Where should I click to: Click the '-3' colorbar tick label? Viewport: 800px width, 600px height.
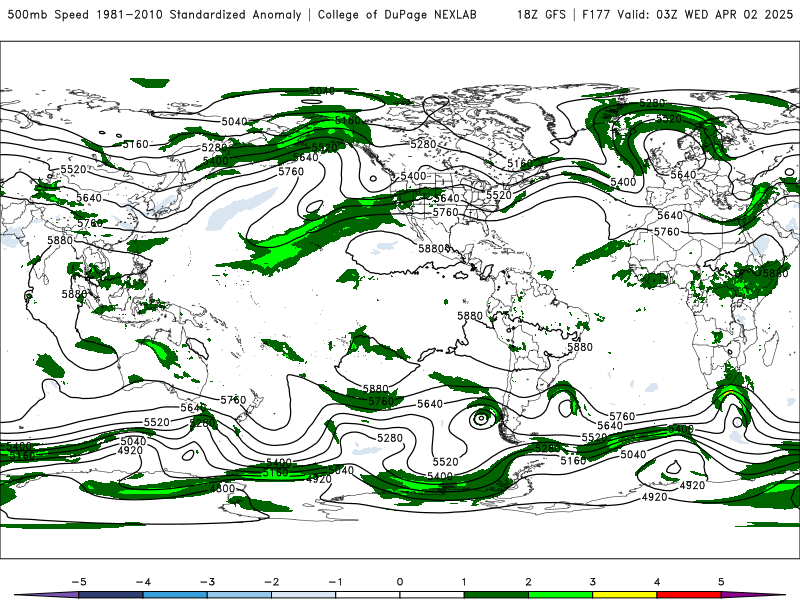click(x=207, y=582)
